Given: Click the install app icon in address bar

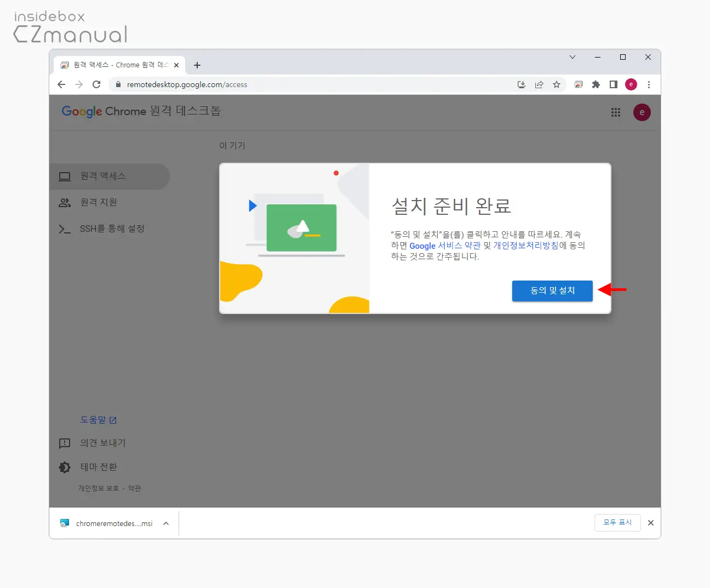Looking at the screenshot, I should click(x=522, y=84).
